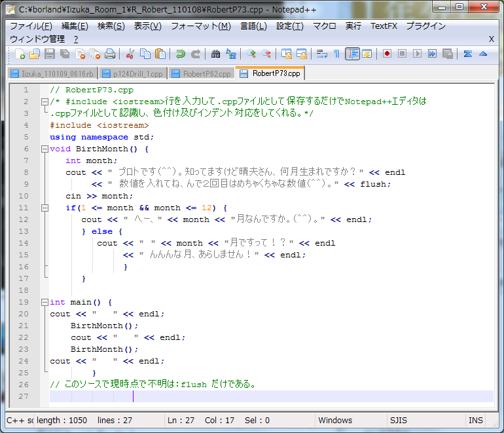Click SJIS encoding in status bar

[x=399, y=420]
